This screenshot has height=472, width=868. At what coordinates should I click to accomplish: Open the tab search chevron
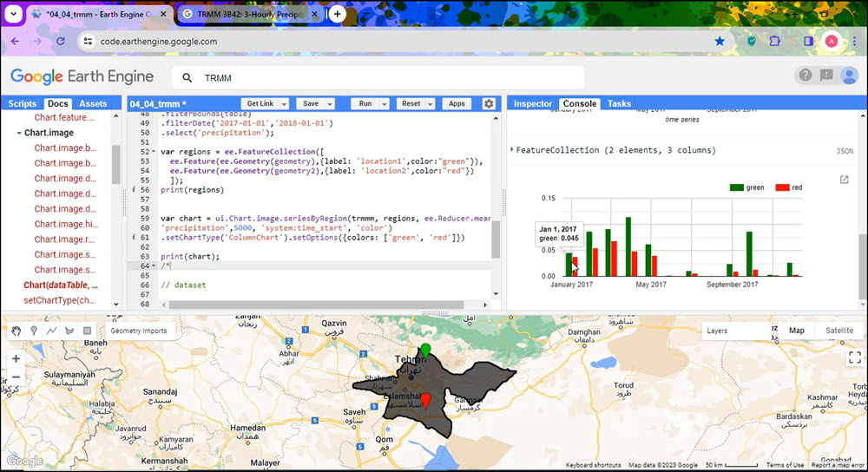pyautogui.click(x=13, y=14)
